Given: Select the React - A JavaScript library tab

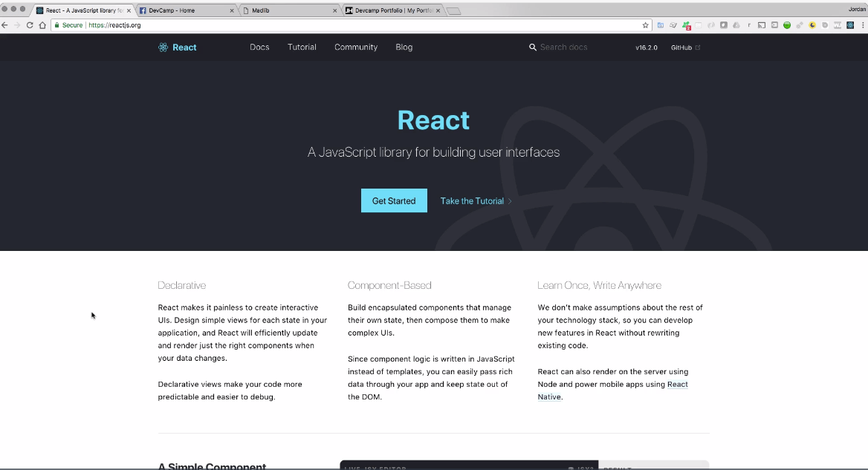Looking at the screenshot, I should [83, 10].
